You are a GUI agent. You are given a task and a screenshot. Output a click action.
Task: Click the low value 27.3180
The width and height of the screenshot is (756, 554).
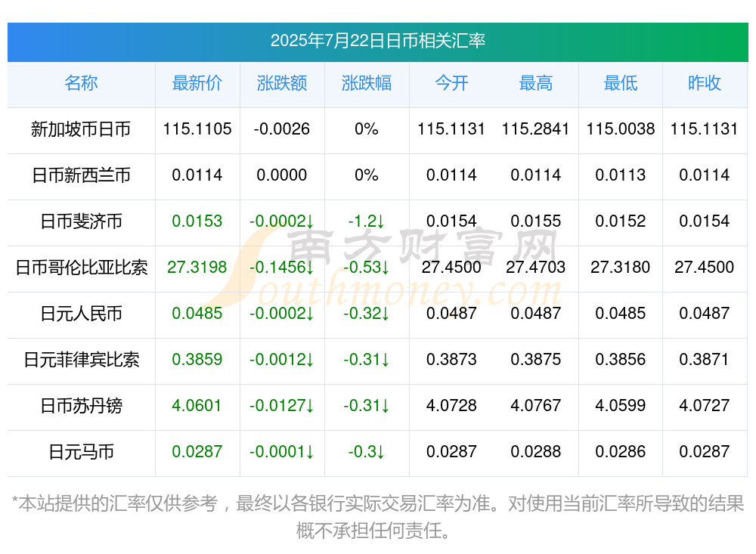pyautogui.click(x=621, y=267)
